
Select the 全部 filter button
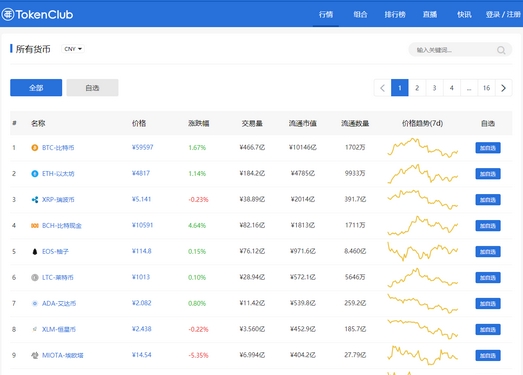pos(36,88)
